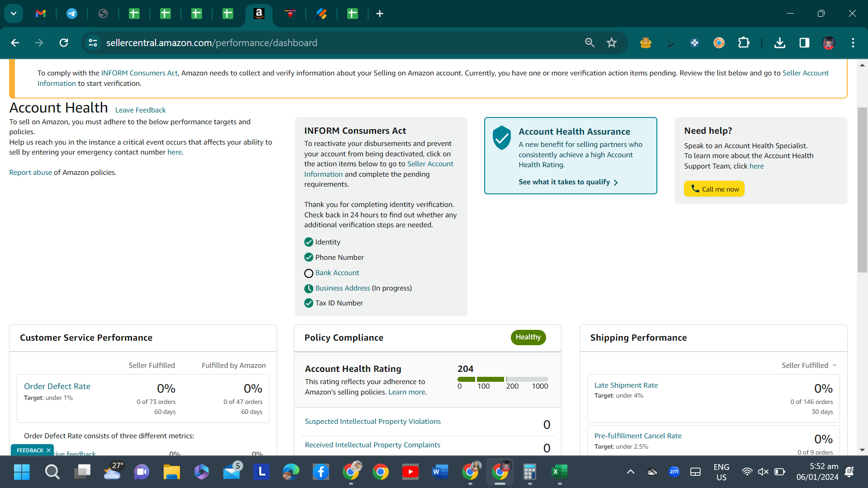Open the Bank Account verification link

(x=337, y=273)
